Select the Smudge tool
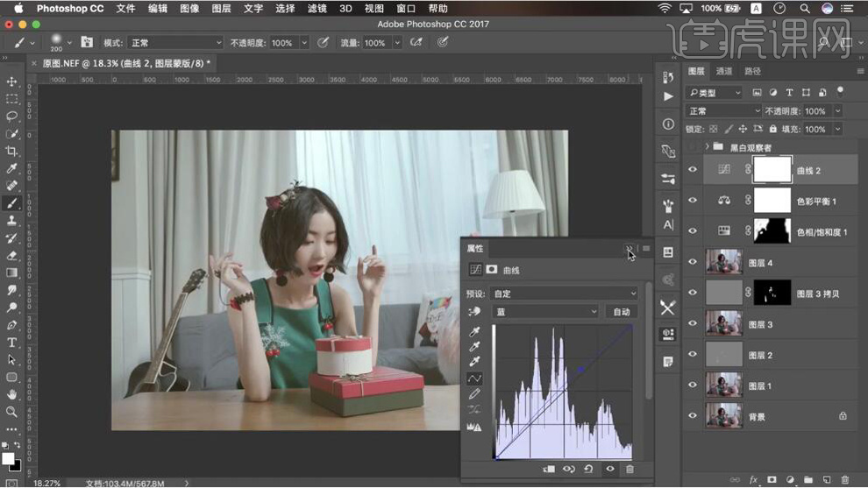The width and height of the screenshot is (868, 488). (11, 290)
